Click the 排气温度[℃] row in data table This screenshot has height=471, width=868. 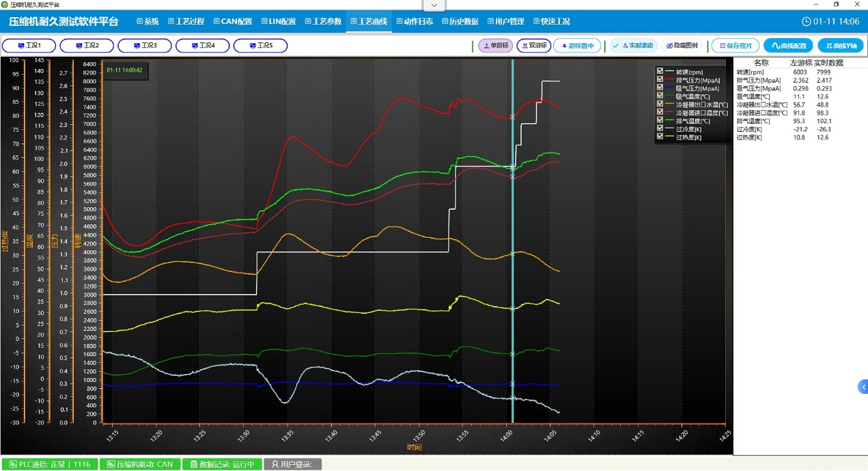pyautogui.click(x=799, y=121)
